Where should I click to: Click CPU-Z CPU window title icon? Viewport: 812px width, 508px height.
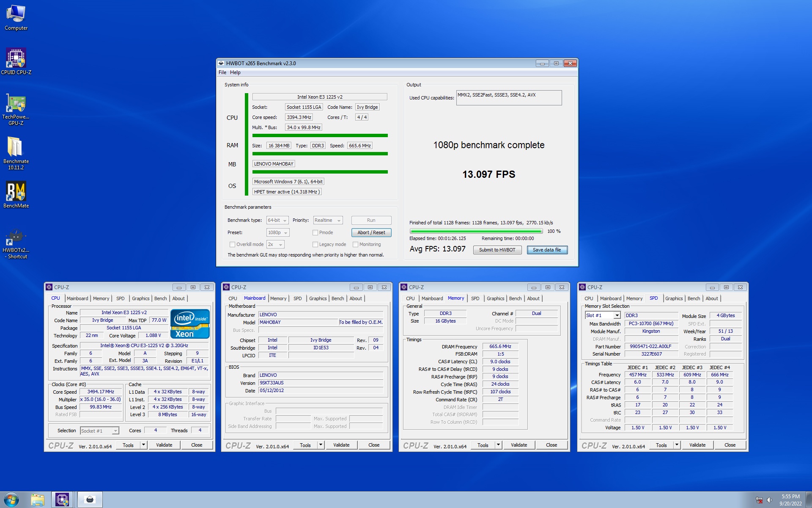[x=49, y=287]
